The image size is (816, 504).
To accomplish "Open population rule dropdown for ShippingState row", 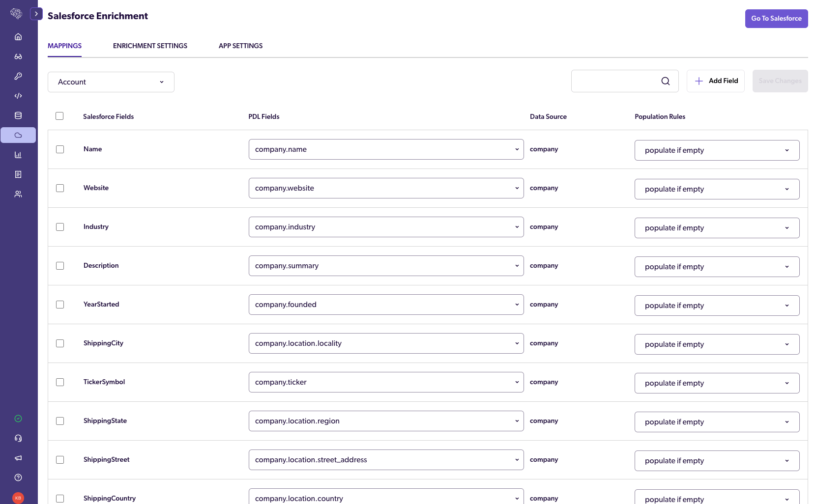I will [x=717, y=422].
